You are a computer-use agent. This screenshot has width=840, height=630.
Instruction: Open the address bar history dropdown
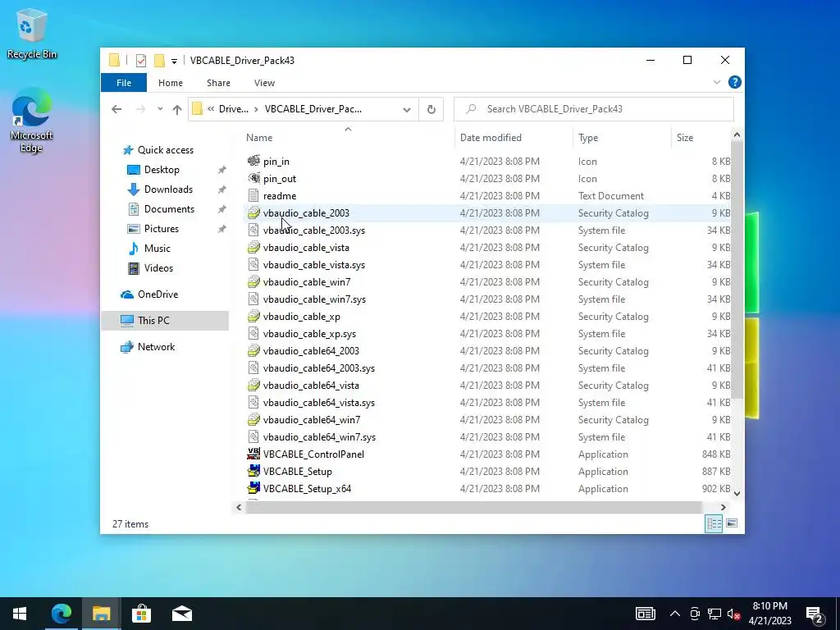point(407,110)
